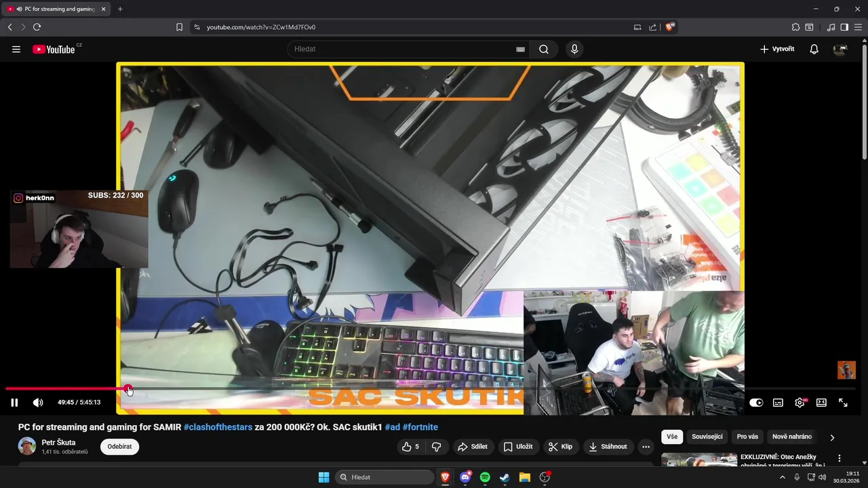The width and height of the screenshot is (868, 488).
Task: Reload the page
Action: [37, 27]
